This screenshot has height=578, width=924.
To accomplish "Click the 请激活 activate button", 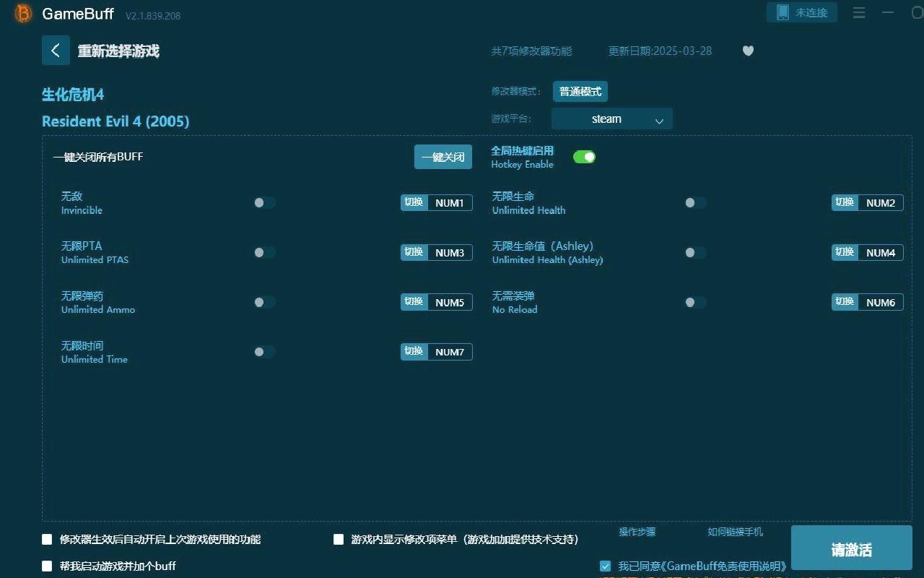I will [852, 549].
